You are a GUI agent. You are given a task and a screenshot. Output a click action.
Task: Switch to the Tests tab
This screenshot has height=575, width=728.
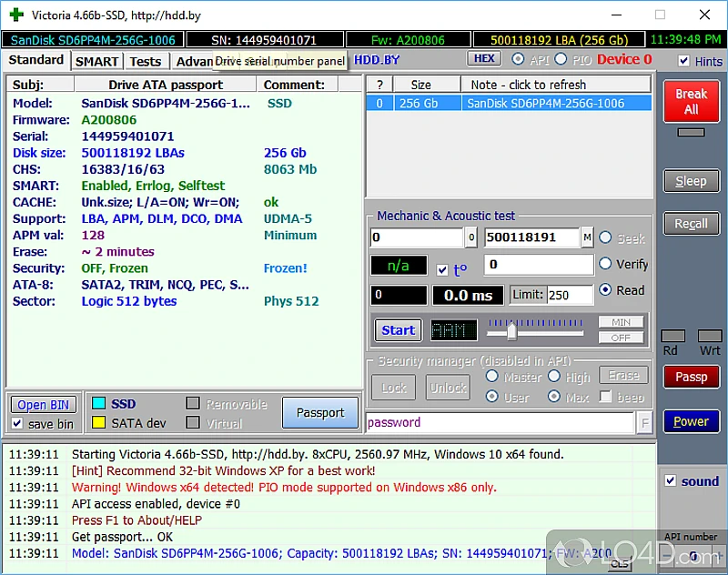click(146, 61)
